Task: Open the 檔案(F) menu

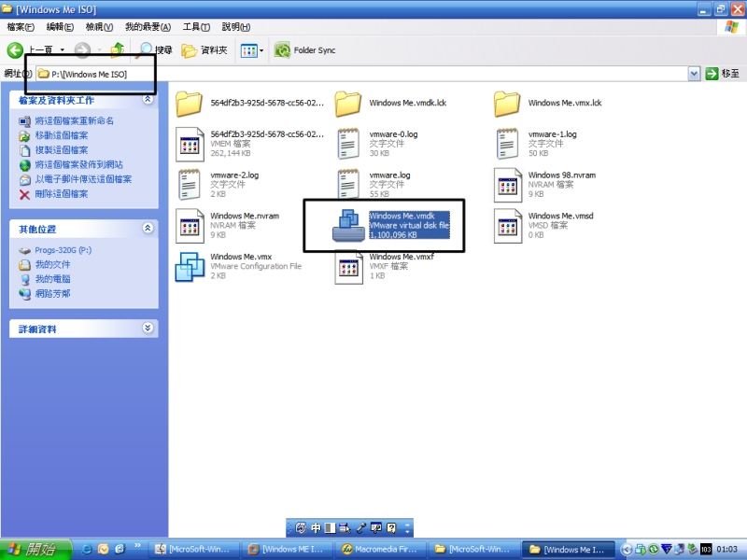Action: click(21, 27)
